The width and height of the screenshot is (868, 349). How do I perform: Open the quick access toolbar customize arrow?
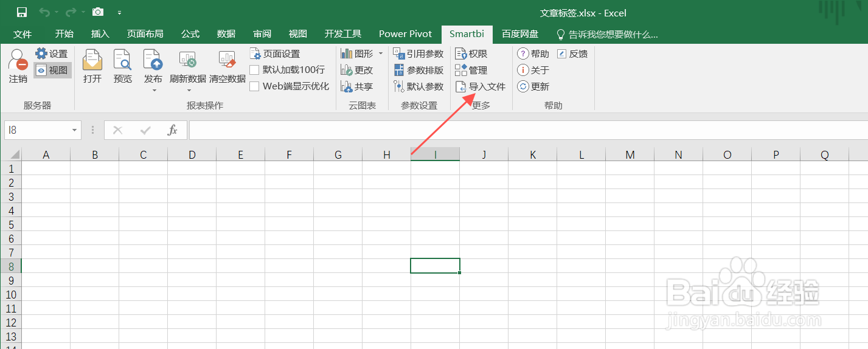tap(119, 13)
